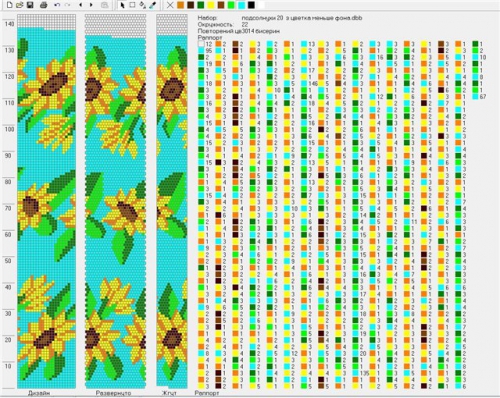Click the right arrow shift icon

91,5
